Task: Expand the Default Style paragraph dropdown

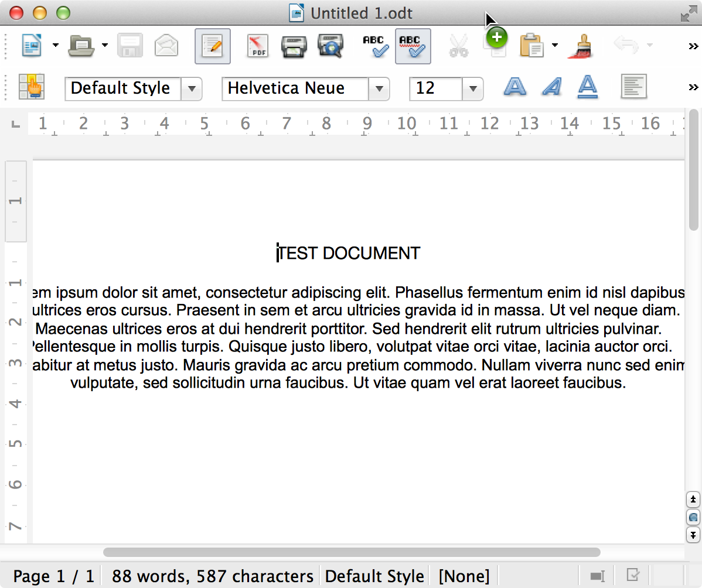Action: pyautogui.click(x=192, y=89)
